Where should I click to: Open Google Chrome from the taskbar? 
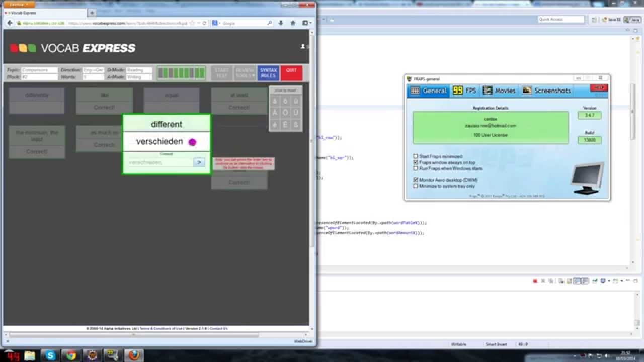click(x=71, y=355)
